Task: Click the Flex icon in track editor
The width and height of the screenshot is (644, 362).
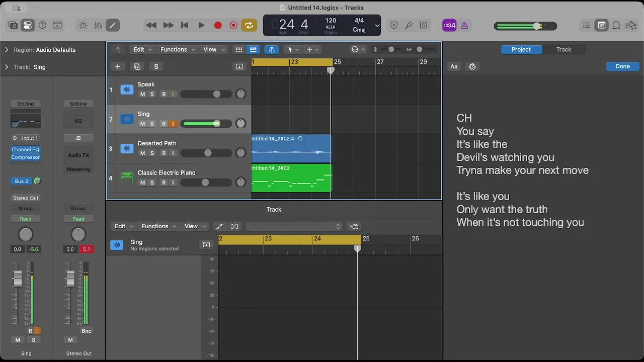Action: [x=234, y=226]
